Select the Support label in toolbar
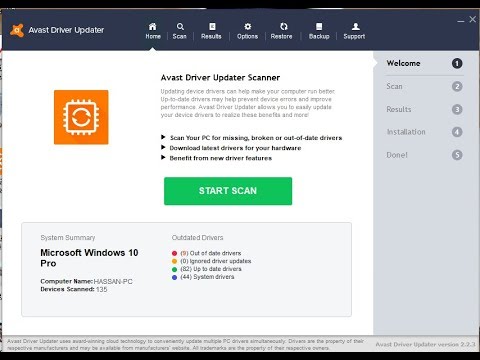The height and width of the screenshot is (360, 480). click(x=354, y=36)
